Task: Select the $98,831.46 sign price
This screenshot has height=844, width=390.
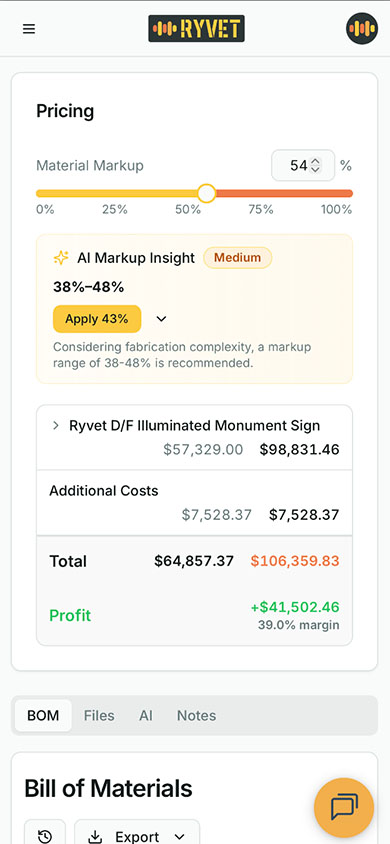Action: tap(300, 449)
